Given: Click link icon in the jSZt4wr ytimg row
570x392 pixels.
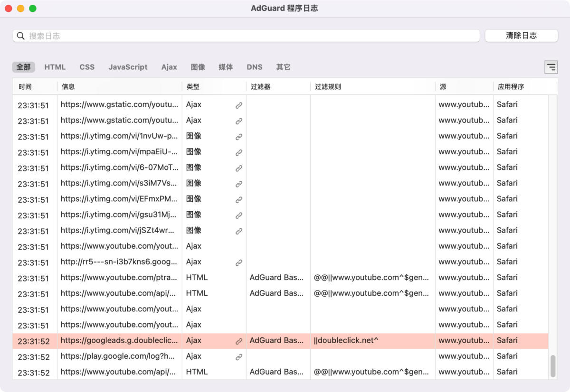Looking at the screenshot, I should click(239, 231).
